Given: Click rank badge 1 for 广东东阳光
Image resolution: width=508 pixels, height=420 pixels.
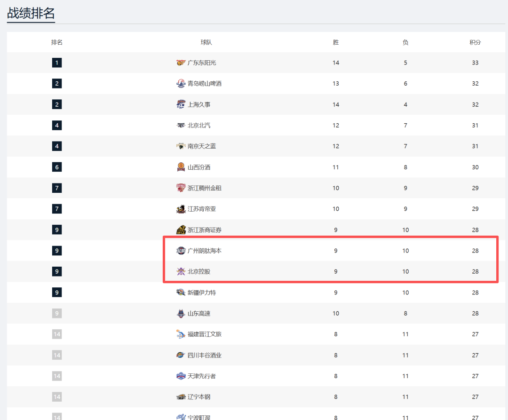Looking at the screenshot, I should click(57, 63).
